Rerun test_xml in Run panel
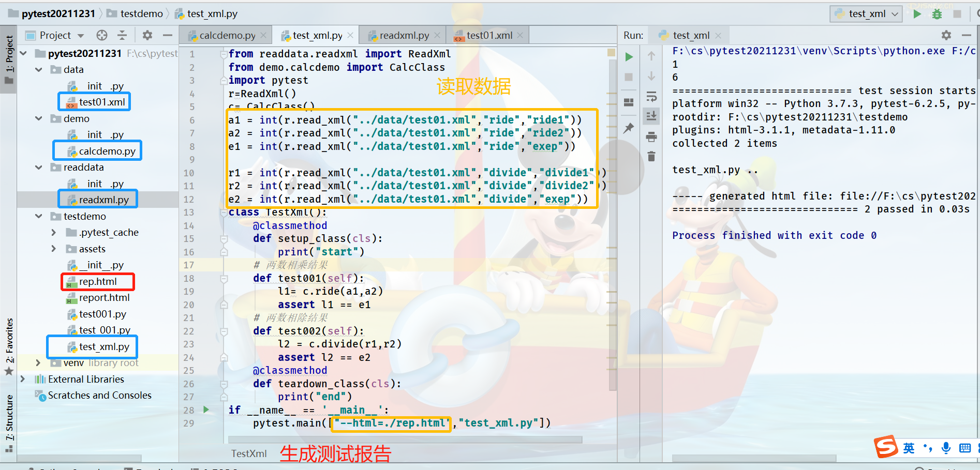The image size is (980, 470). [x=629, y=57]
